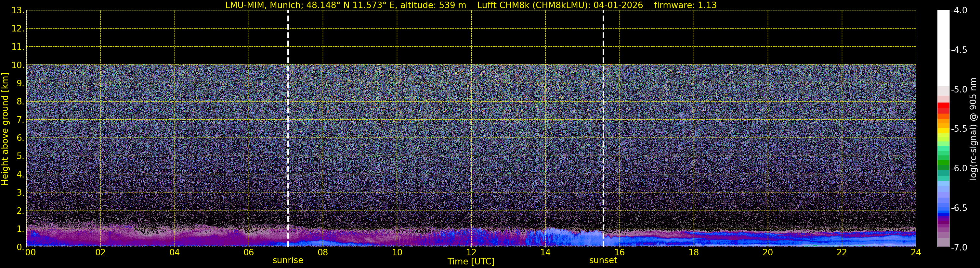Click the sunset dashed vertical marker line
Image resolution: width=980 pixels, height=268 pixels.
603,129
